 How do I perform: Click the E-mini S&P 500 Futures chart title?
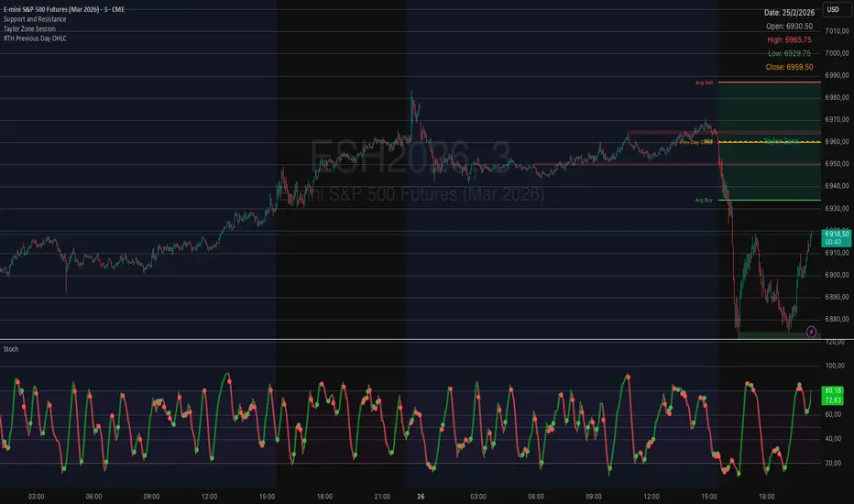point(64,9)
